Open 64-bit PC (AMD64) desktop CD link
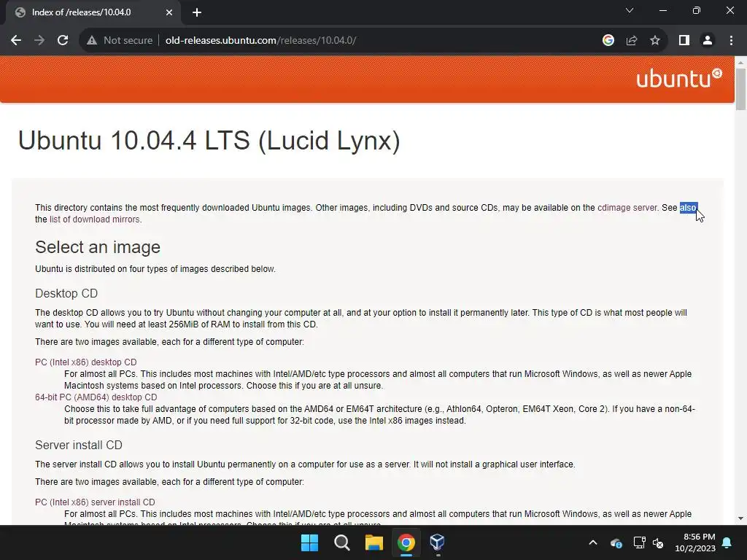The height and width of the screenshot is (560, 747). point(96,397)
